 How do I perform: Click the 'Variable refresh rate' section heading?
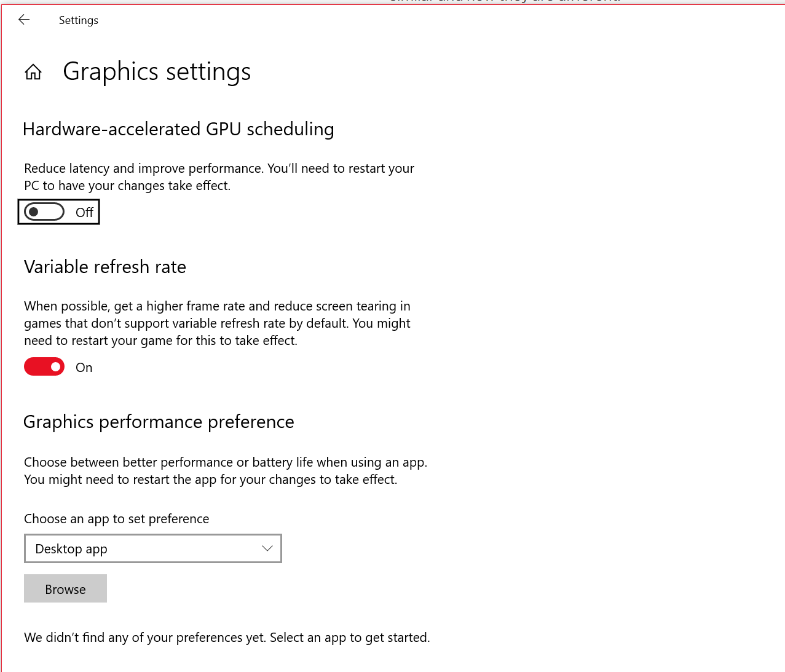(105, 267)
